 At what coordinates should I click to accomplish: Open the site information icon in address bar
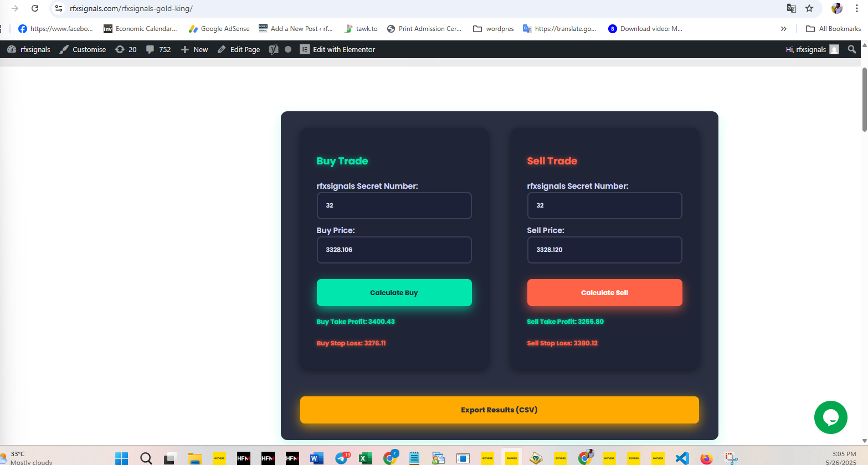tap(59, 8)
